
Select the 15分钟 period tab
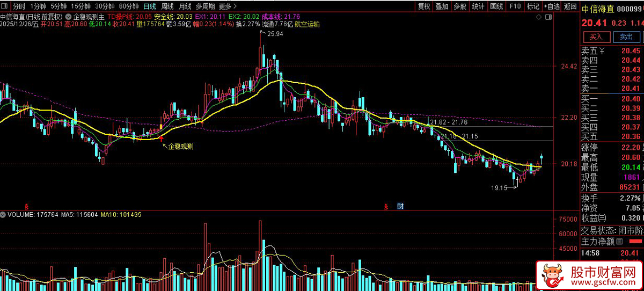(x=80, y=6)
